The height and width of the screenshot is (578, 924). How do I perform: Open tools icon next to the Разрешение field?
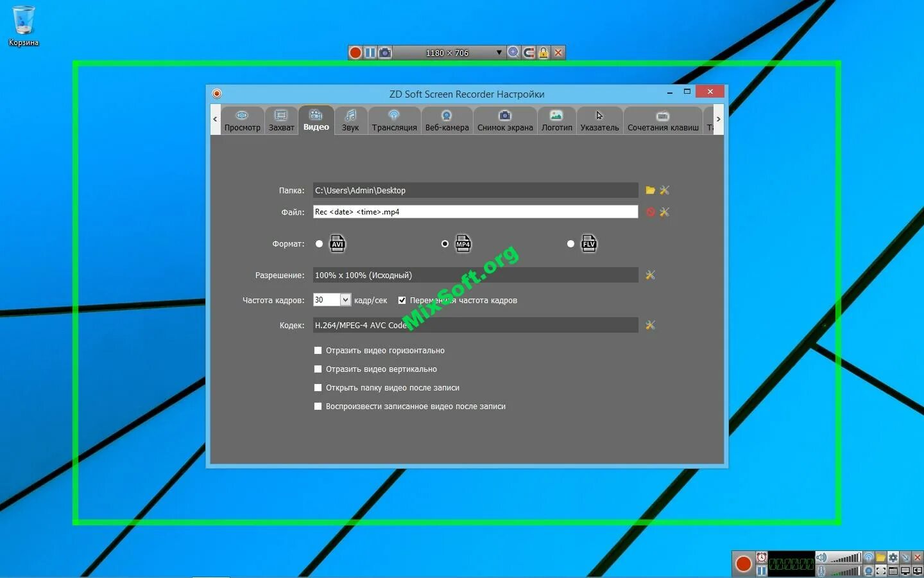click(x=650, y=275)
